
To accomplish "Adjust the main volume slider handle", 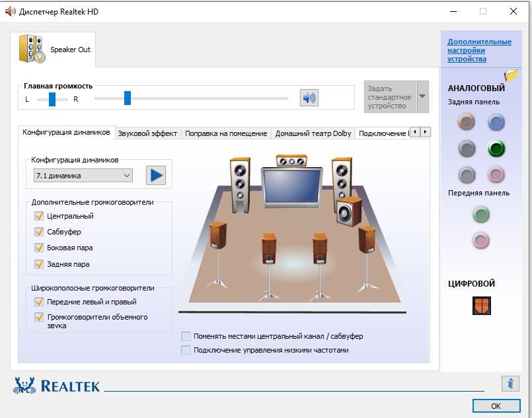I will coord(128,98).
